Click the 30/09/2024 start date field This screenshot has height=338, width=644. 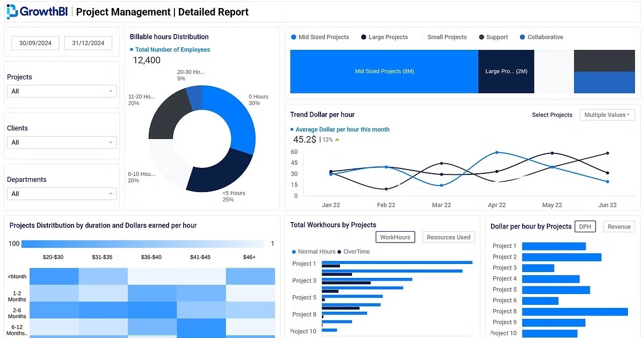[35, 43]
